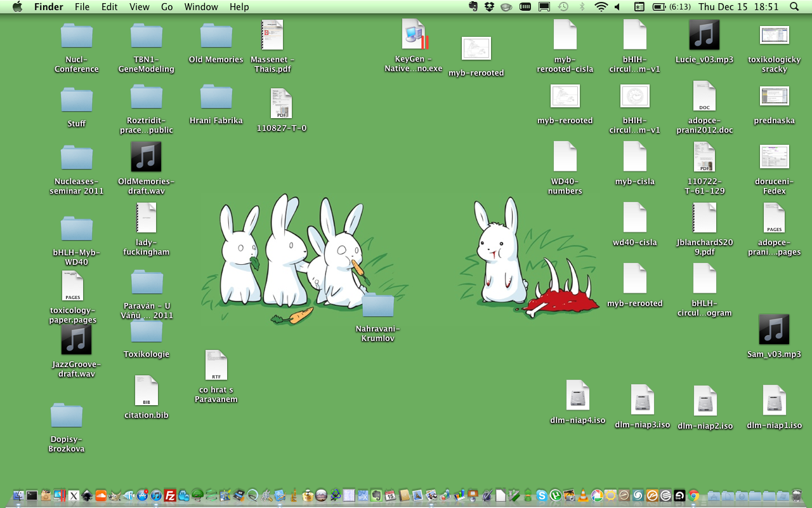Open Spotlight search magnifier
Viewport: 812px width, 508px height.
(794, 6)
